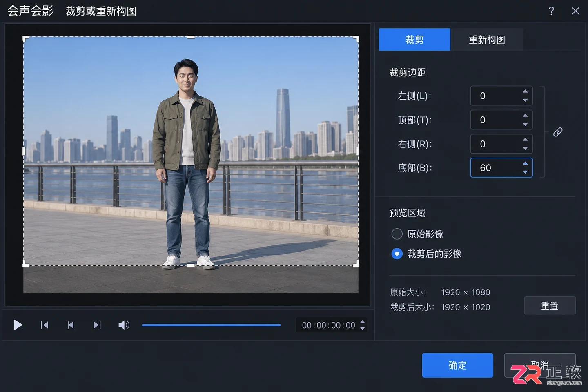Decrease the 顶部(T) margin value

click(x=525, y=124)
